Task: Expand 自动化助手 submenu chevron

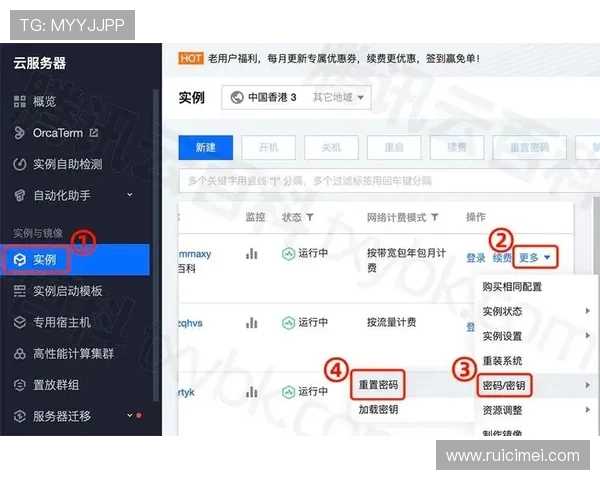Action: coord(130,195)
